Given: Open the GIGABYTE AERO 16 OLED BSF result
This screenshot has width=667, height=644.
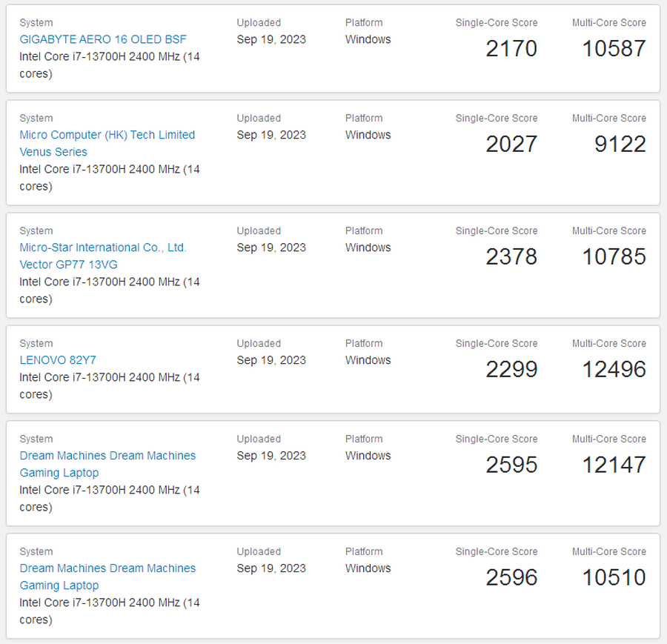Looking at the screenshot, I should [x=103, y=39].
